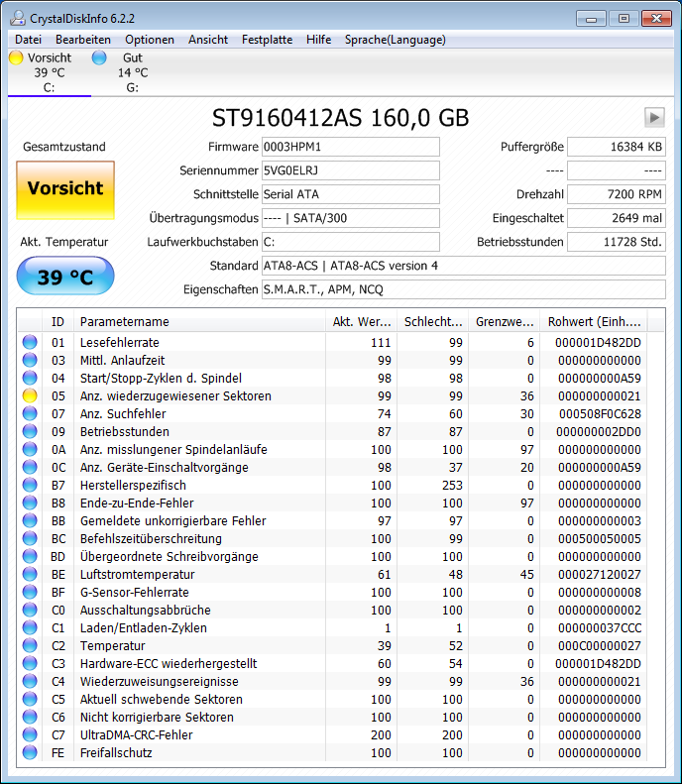
Task: Open the Sprache(Language) menu
Action: 395,40
